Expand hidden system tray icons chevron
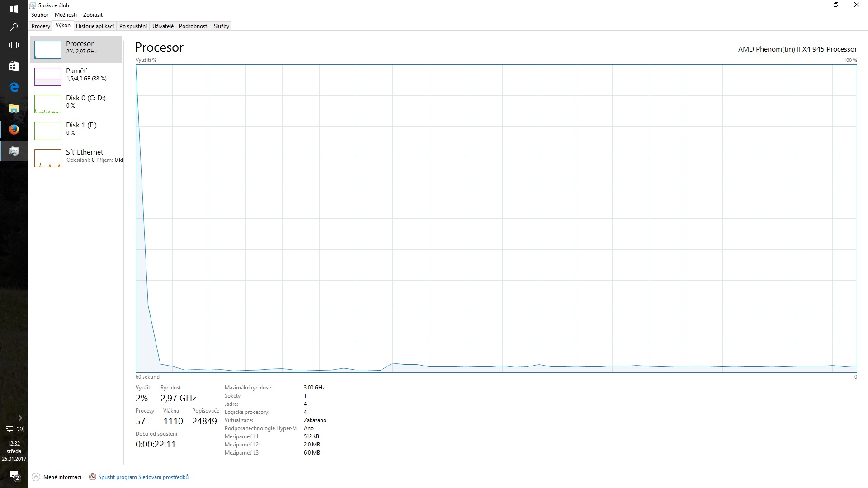 [x=20, y=418]
